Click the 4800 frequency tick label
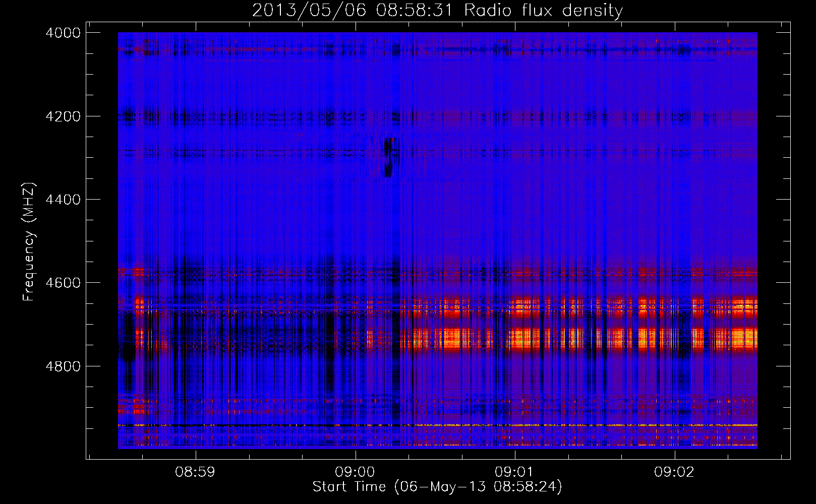 point(63,366)
